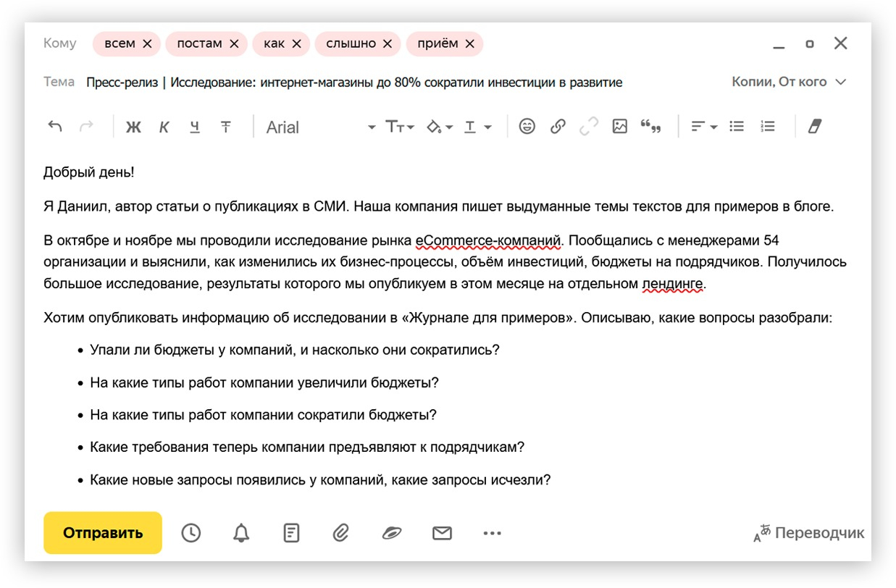The image size is (896, 588).
Task: Set a reminder with the bell icon
Action: coord(240,534)
